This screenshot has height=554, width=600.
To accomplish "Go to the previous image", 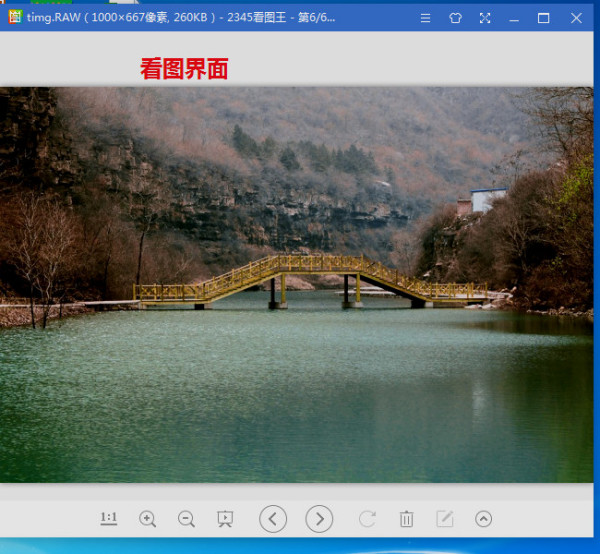I will [273, 519].
